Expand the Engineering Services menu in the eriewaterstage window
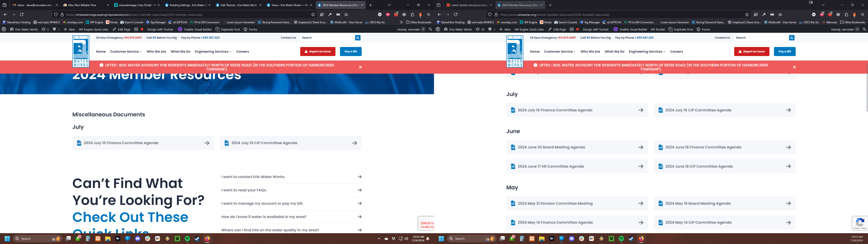 [213, 52]
